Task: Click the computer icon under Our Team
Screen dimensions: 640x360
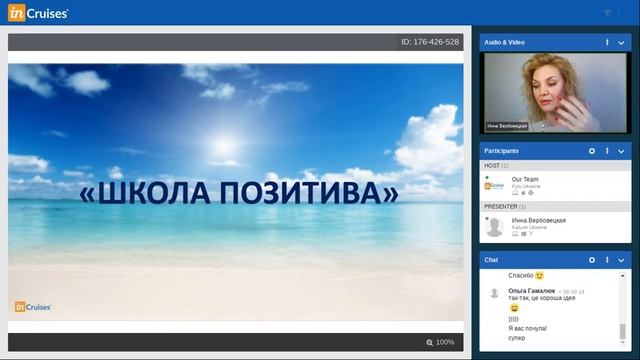Action: pyautogui.click(x=515, y=193)
